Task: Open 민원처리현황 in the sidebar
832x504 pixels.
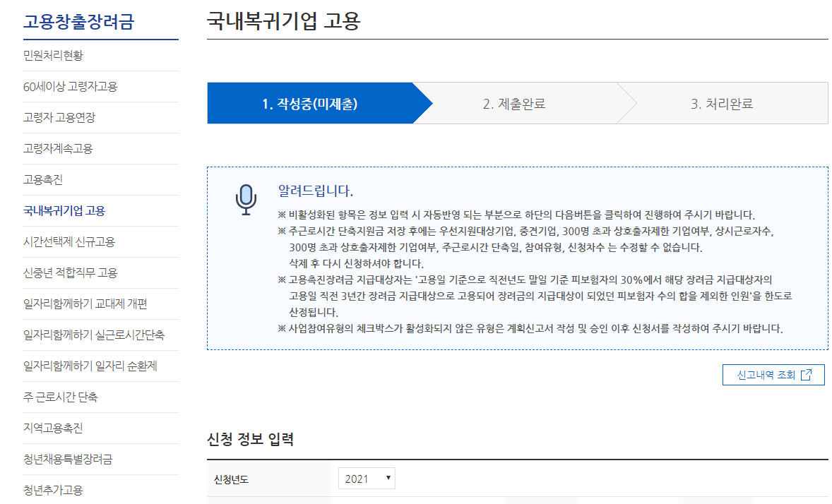Action: point(53,55)
